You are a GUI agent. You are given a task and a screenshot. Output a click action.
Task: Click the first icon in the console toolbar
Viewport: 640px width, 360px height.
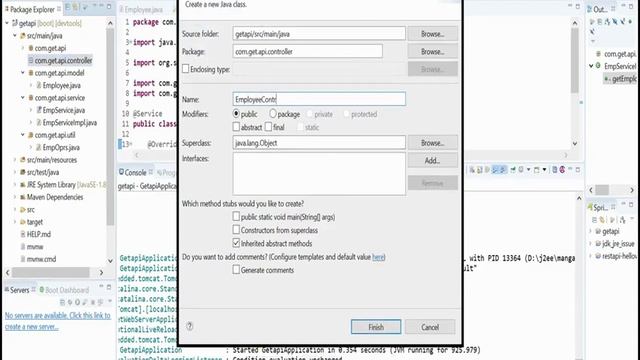(472, 169)
